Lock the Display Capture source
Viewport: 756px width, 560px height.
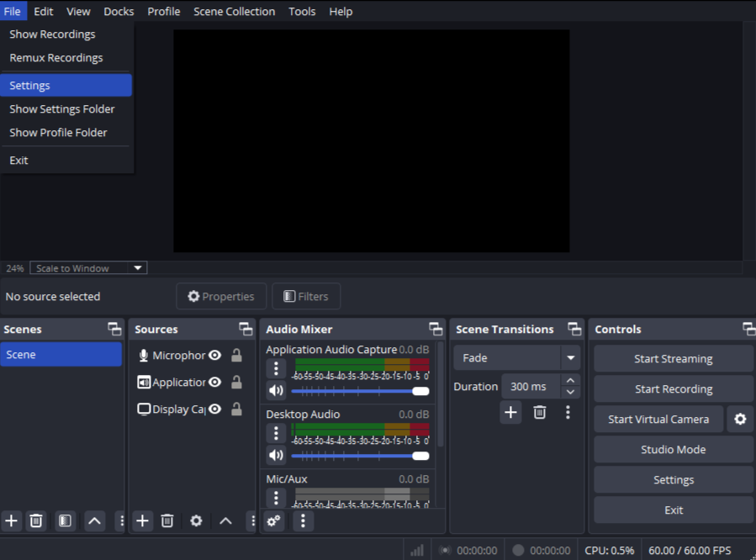point(236,409)
